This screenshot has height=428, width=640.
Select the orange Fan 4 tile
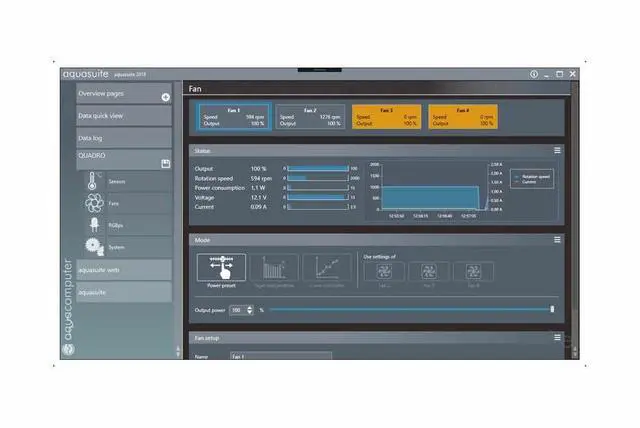(x=463, y=117)
